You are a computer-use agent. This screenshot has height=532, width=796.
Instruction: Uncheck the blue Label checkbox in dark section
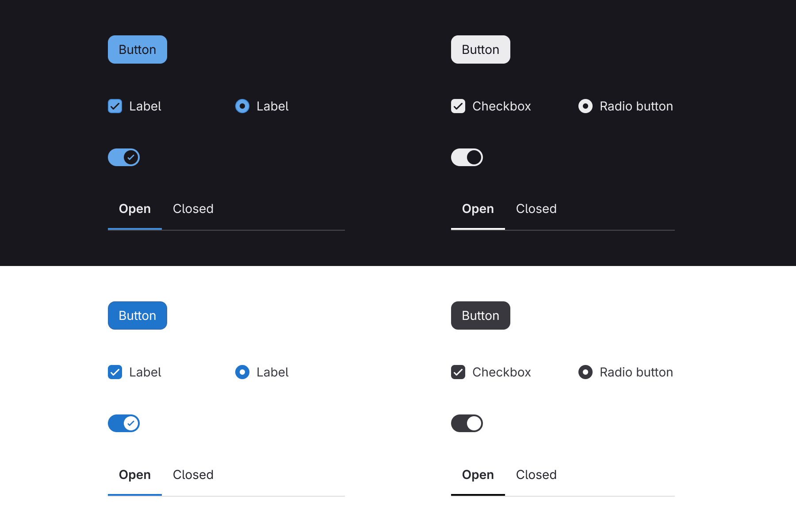tap(115, 106)
